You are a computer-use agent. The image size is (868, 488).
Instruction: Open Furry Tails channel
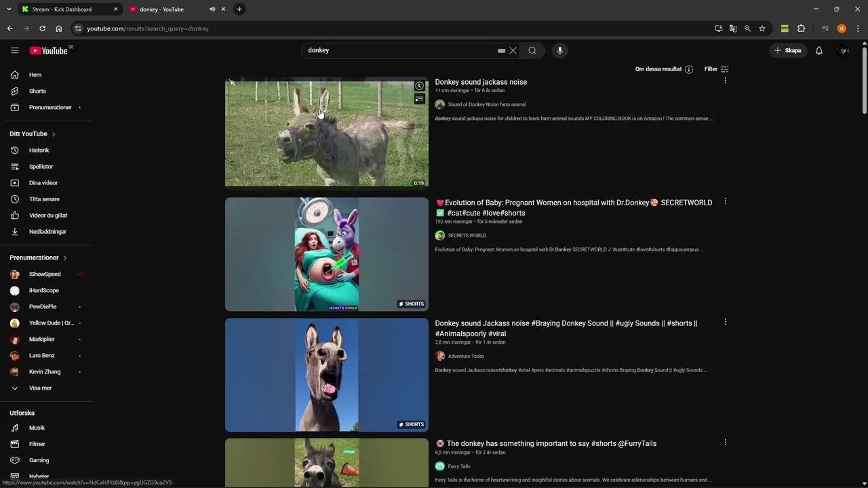coord(458,466)
